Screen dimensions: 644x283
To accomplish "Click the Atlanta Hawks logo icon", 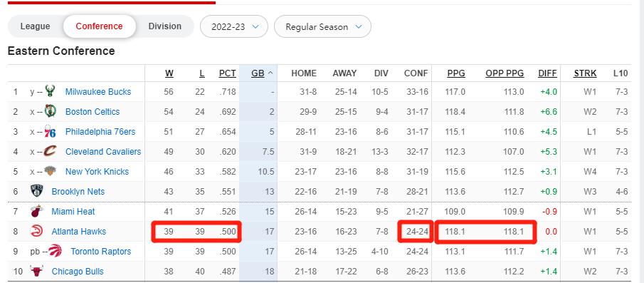I will pyautogui.click(x=36, y=231).
